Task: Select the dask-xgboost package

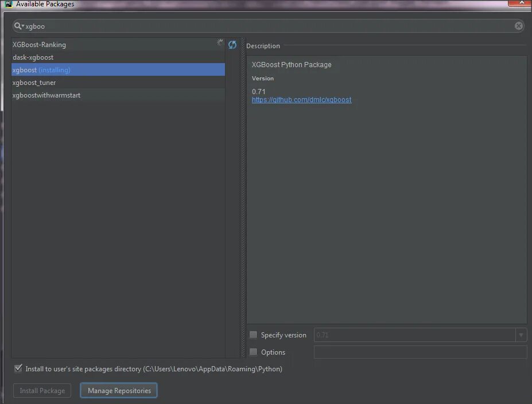Action: (x=118, y=57)
